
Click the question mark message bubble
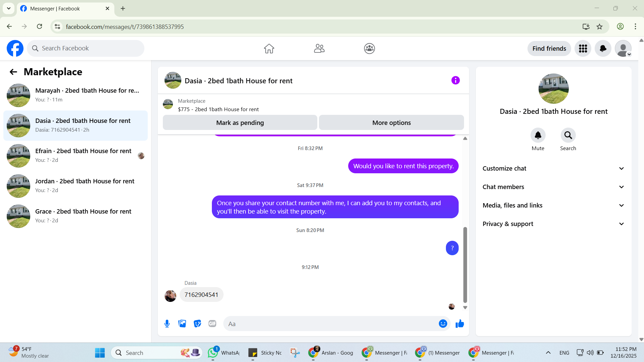tap(452, 248)
